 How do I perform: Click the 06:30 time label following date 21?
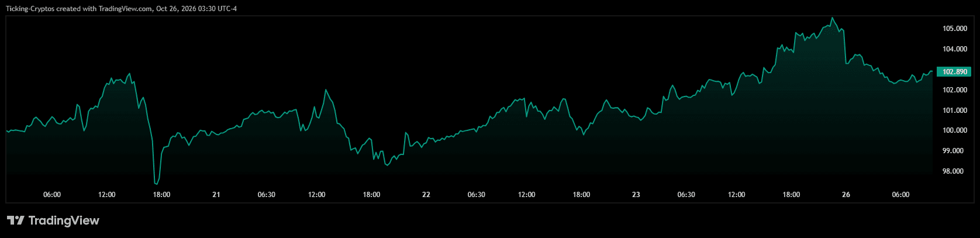pos(267,195)
